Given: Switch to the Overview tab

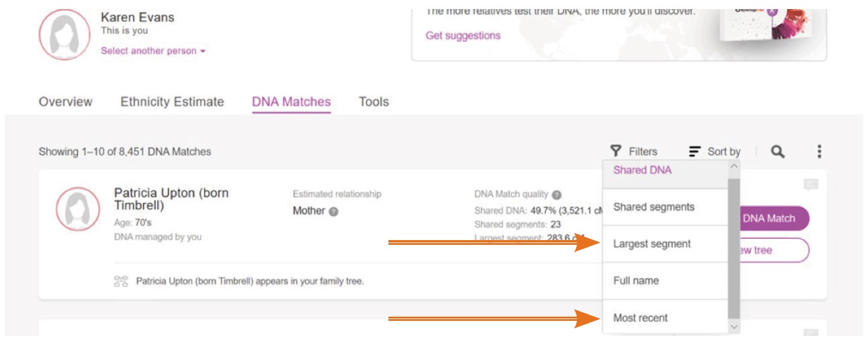Looking at the screenshot, I should [65, 102].
